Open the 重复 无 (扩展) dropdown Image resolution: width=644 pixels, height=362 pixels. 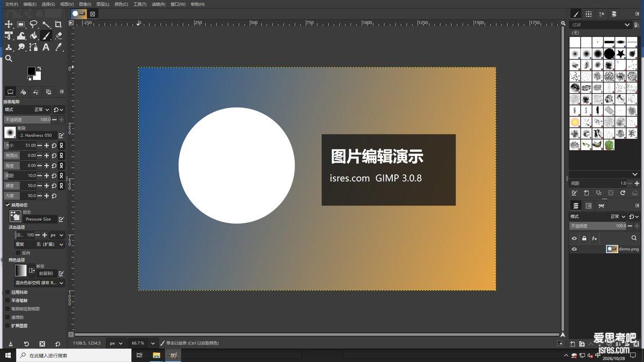(x=40, y=244)
